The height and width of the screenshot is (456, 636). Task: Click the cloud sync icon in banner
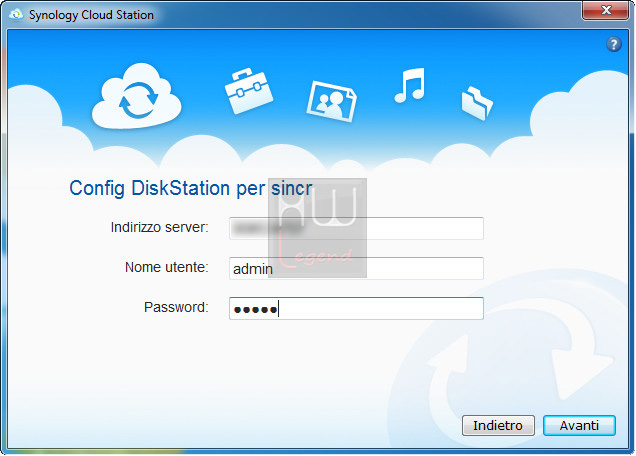pos(137,96)
